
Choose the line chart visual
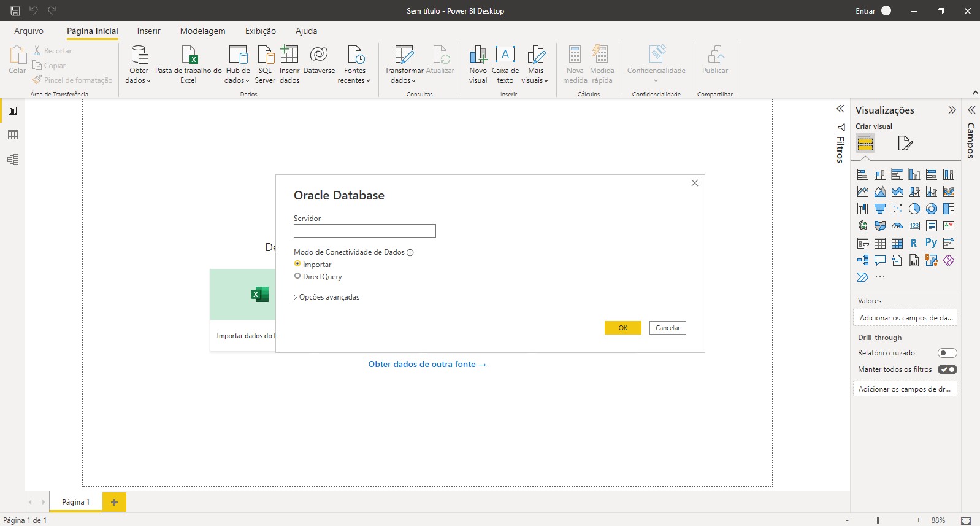tap(862, 191)
